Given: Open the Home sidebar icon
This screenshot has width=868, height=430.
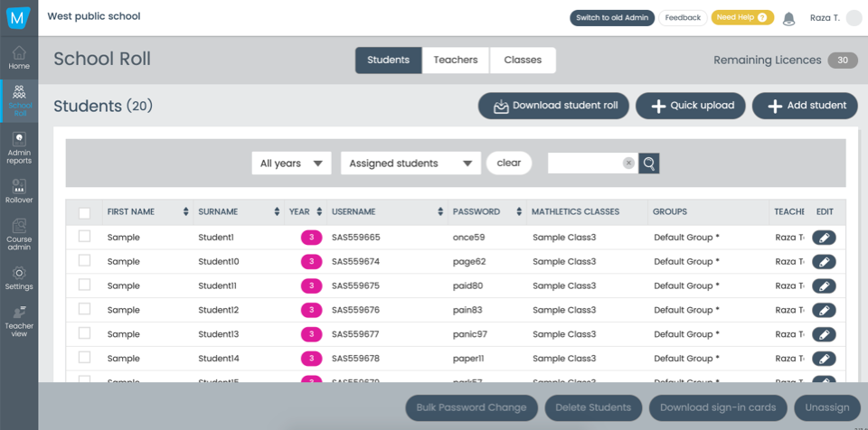Looking at the screenshot, I should point(19,57).
